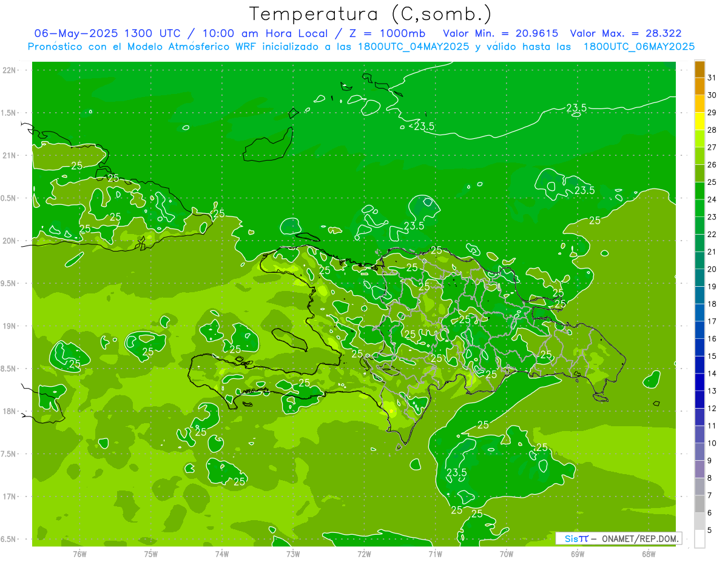This screenshot has width=728, height=562.
Task: Click the "18N" latitude axis label
Action: 10,411
